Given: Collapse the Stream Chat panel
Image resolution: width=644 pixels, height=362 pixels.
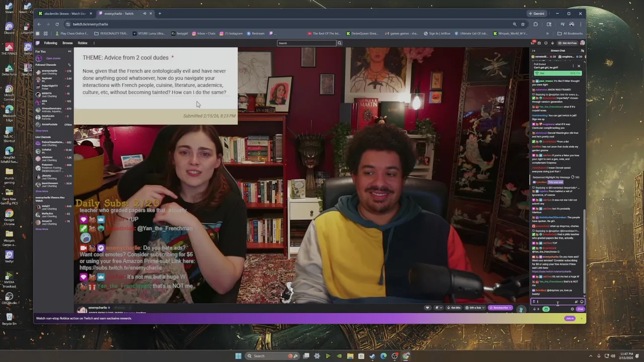Looking at the screenshot, I should point(533,51).
